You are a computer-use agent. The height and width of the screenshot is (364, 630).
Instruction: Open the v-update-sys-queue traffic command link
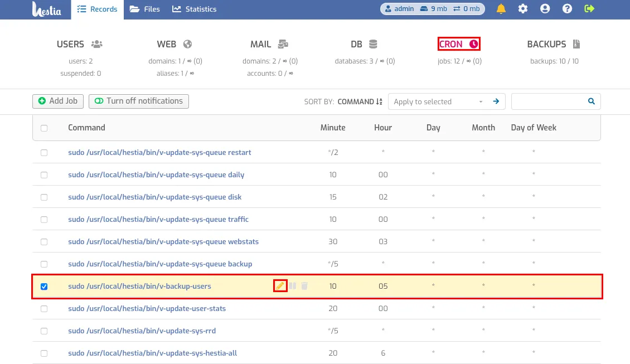(158, 220)
